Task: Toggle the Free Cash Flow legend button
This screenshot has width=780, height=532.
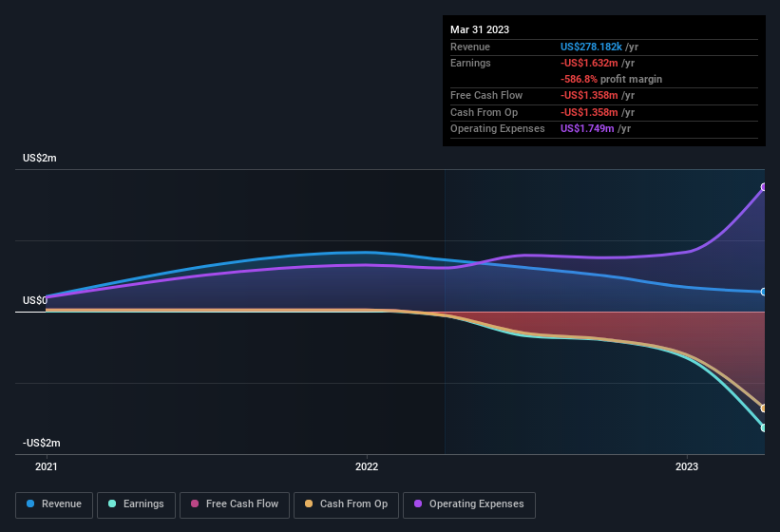Action: click(x=235, y=504)
